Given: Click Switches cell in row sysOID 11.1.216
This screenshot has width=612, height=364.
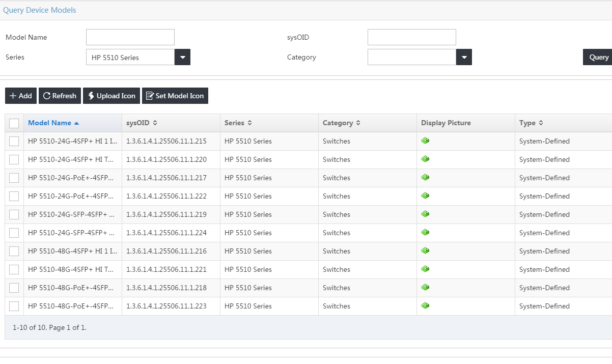Looking at the screenshot, I should 337,251.
